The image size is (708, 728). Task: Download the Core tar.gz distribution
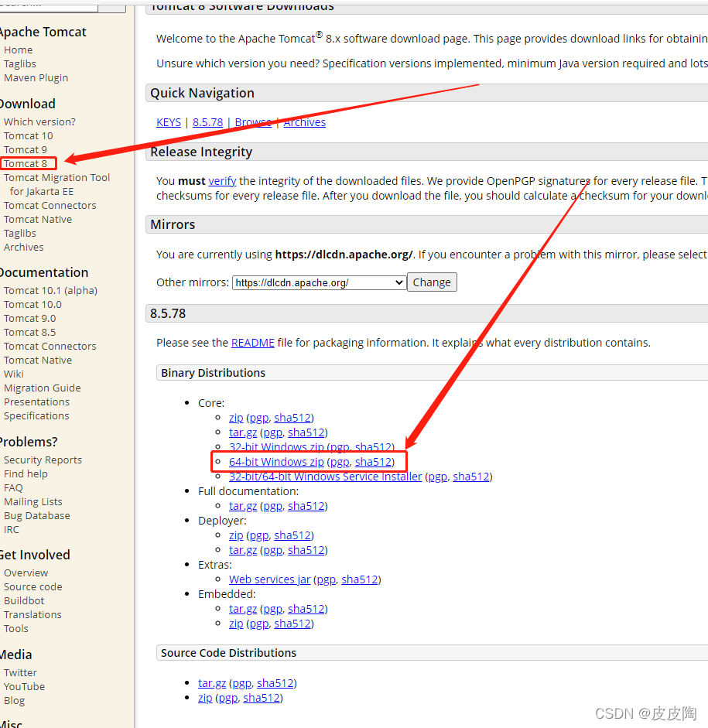[x=243, y=432]
